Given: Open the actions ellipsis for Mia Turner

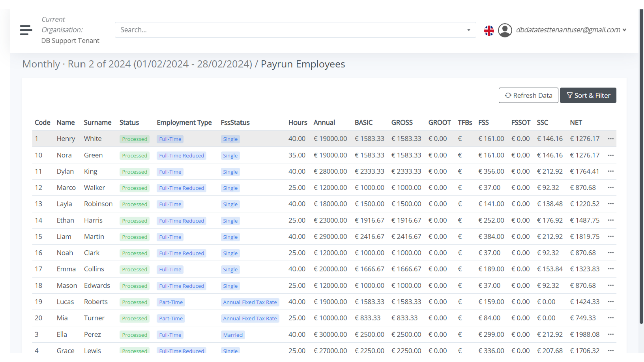Looking at the screenshot, I should (x=611, y=318).
